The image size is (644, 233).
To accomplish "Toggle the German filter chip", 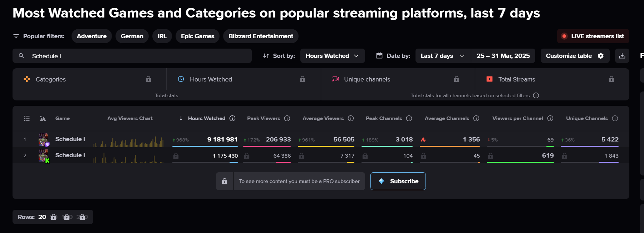I will pos(132,36).
